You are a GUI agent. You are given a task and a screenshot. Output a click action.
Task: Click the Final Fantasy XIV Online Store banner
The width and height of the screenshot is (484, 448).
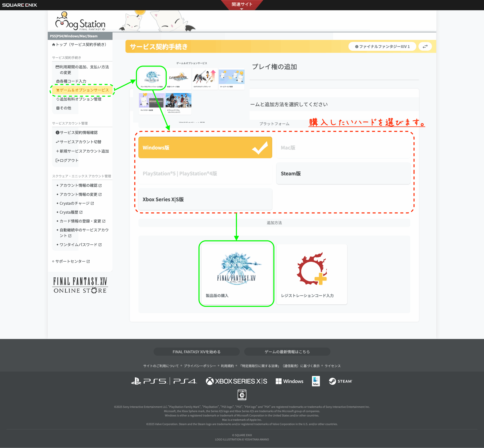(x=80, y=285)
